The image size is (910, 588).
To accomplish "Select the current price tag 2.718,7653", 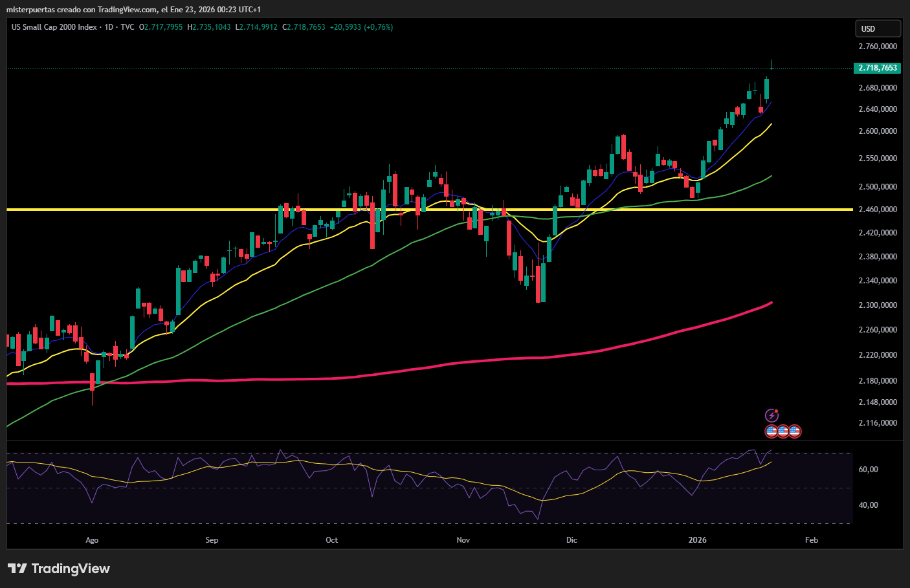I will pyautogui.click(x=878, y=68).
